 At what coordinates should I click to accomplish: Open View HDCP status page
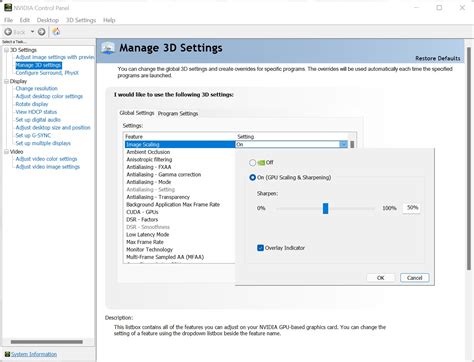pyautogui.click(x=36, y=112)
